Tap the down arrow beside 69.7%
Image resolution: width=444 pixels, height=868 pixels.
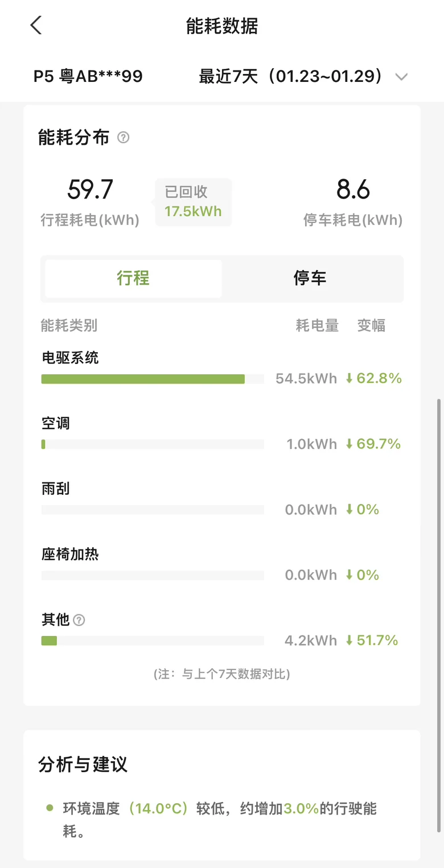click(349, 444)
